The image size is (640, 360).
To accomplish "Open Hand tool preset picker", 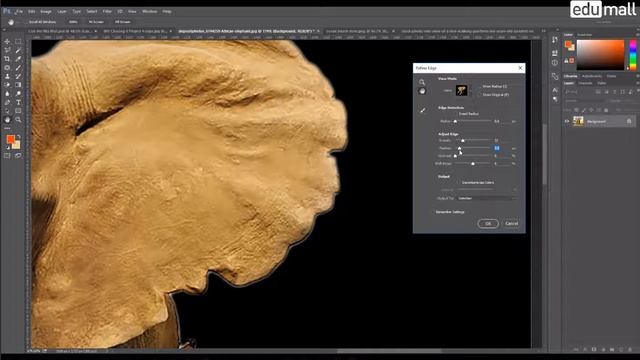I will click(12, 22).
